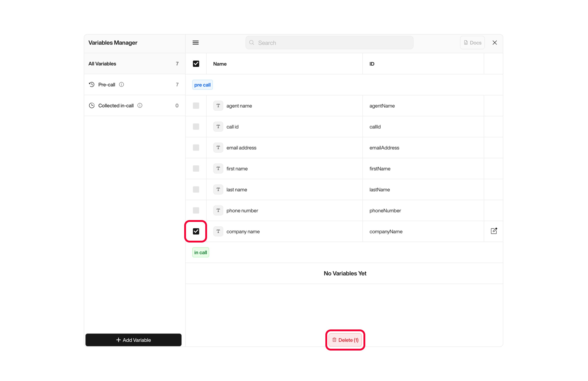Click the trash icon inside Delete button
Screen dimensions: 588x381
coord(334,340)
